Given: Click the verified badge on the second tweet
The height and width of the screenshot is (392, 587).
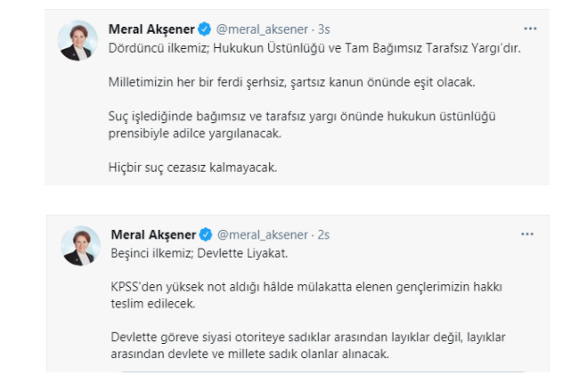Looking at the screenshot, I should (206, 235).
